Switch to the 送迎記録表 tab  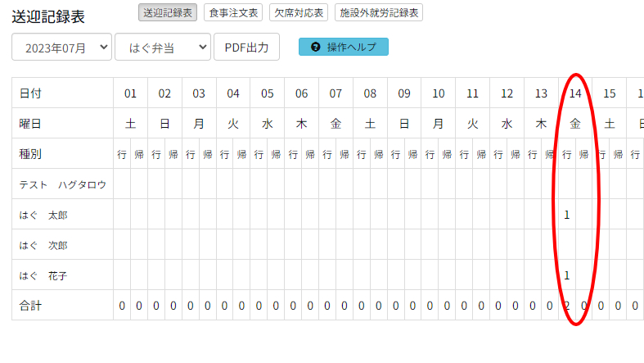coord(168,12)
